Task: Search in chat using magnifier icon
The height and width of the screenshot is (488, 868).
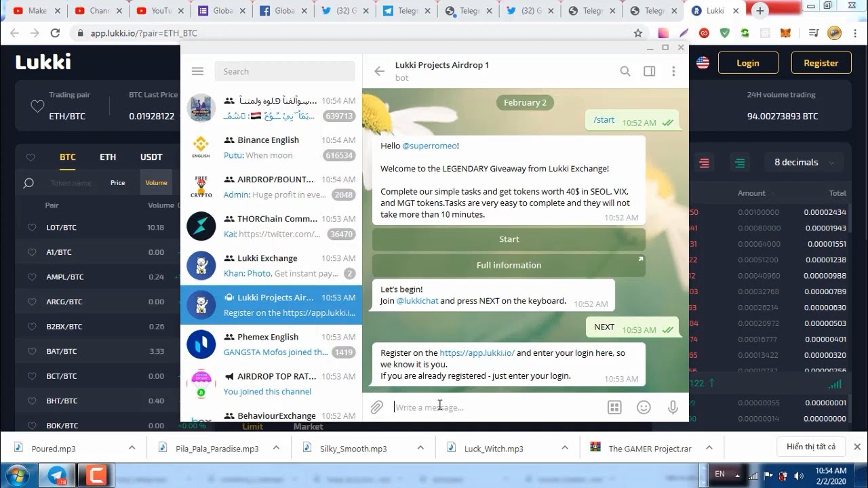Action: (625, 71)
